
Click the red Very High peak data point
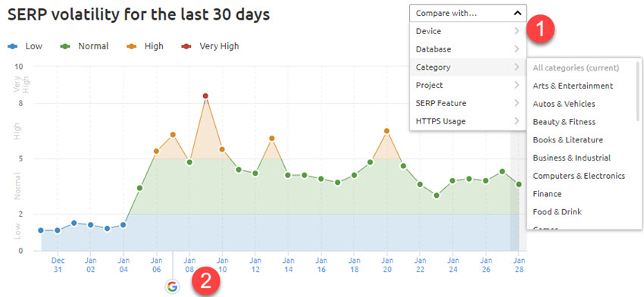(205, 96)
